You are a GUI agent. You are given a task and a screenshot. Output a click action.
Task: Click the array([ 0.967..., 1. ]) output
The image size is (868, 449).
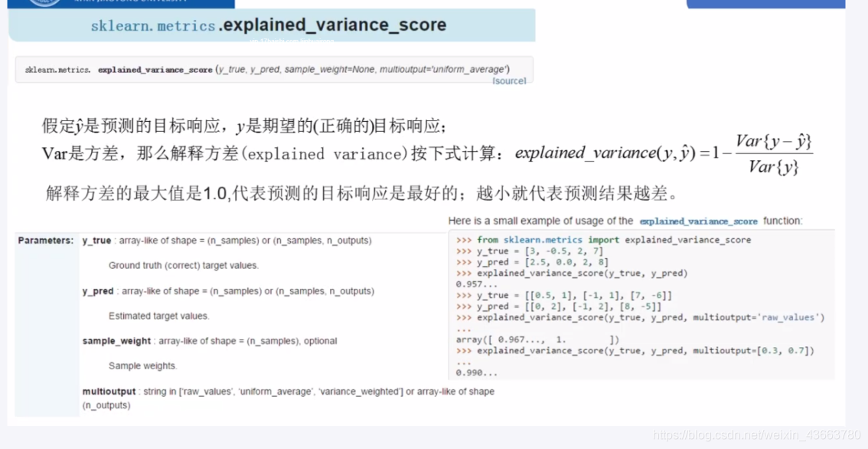[x=537, y=339]
